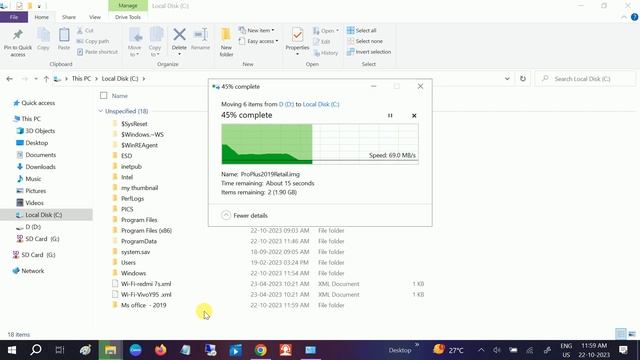Image resolution: width=640 pixels, height=360 pixels.
Task: Select D (D:) drive in navigation pane
Action: tap(33, 227)
